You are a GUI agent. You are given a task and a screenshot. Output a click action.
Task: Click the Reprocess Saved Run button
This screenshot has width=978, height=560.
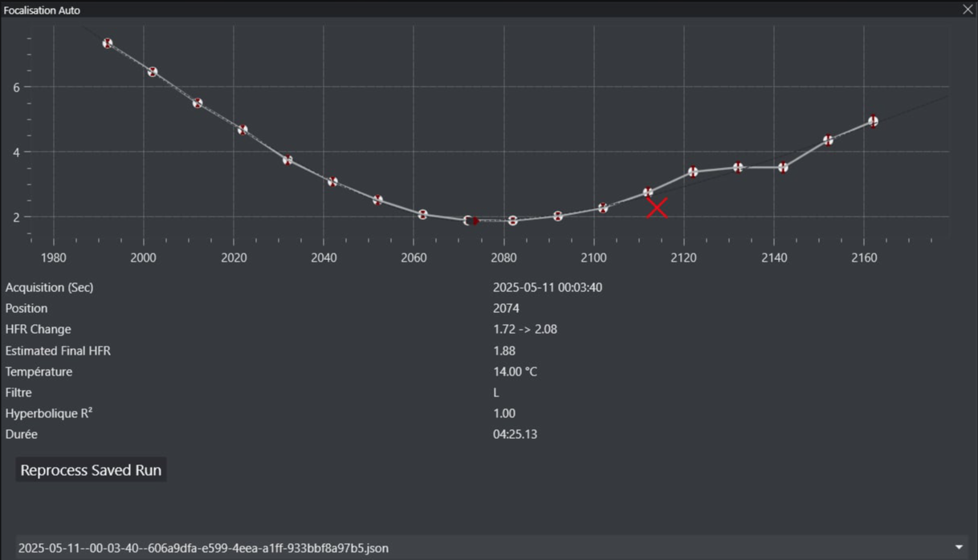pos(91,470)
